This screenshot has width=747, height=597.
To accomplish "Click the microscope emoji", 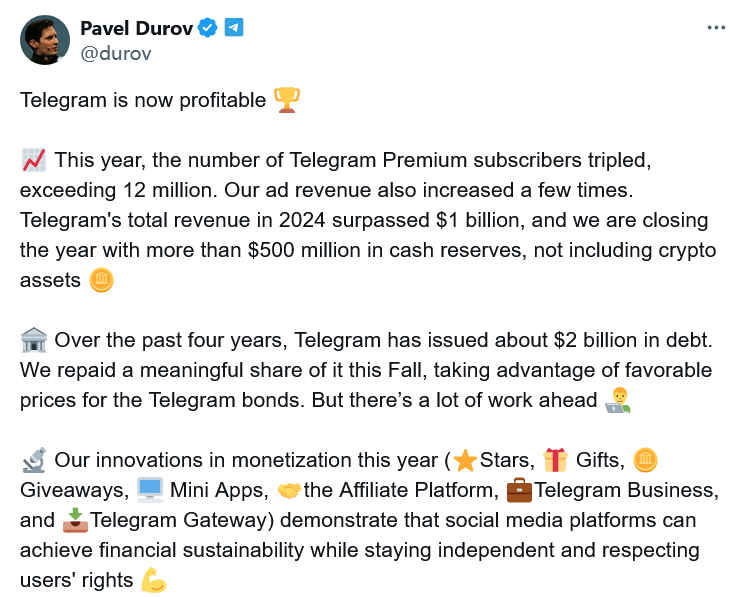I will coord(34,460).
